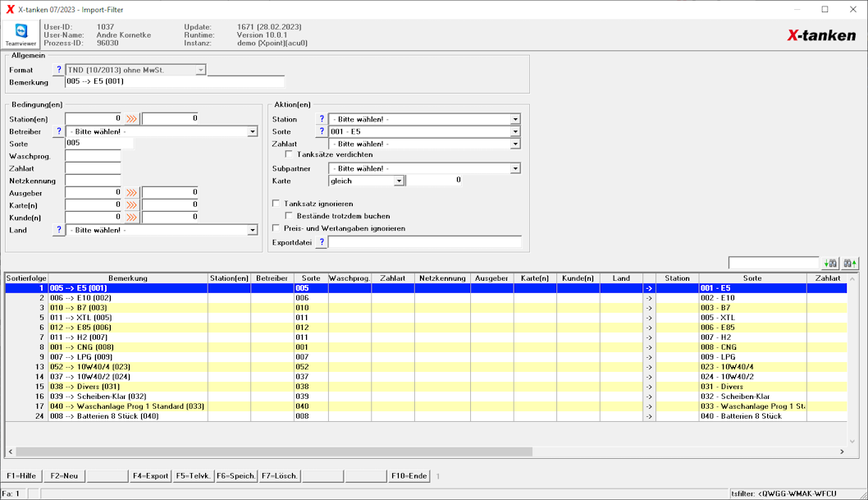Image resolution: width=868 pixels, height=500 pixels.
Task: Click the Zahlart condition input field
Action: tap(93, 167)
